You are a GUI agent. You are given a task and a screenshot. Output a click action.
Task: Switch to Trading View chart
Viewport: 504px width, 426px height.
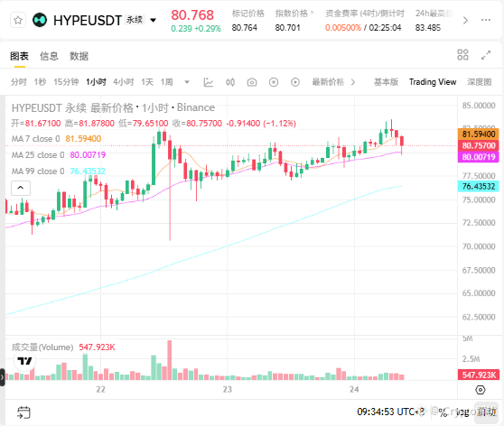tap(433, 82)
